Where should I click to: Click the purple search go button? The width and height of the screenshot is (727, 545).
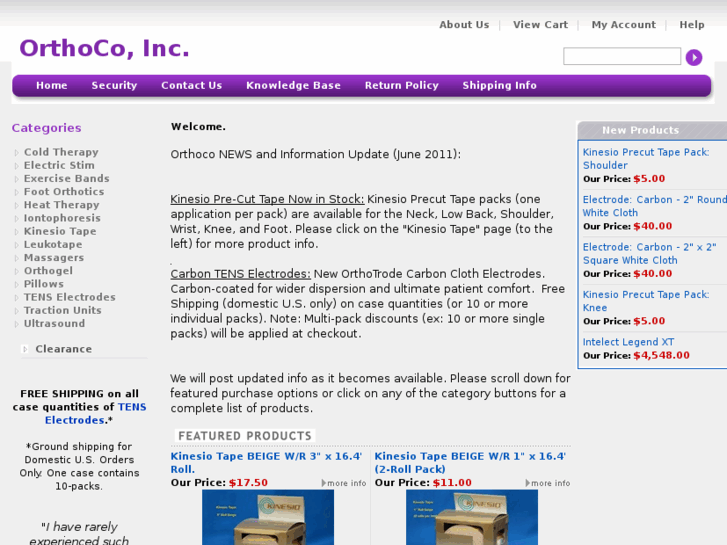pyautogui.click(x=694, y=58)
